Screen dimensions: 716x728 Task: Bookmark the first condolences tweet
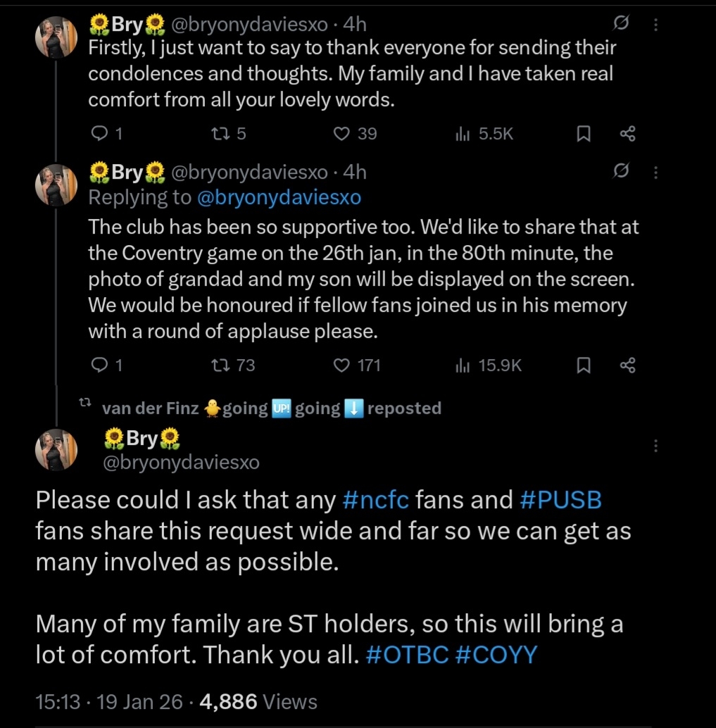[583, 134]
